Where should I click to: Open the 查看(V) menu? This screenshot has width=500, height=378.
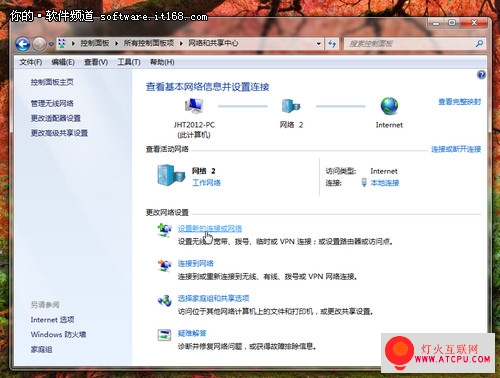click(x=96, y=62)
